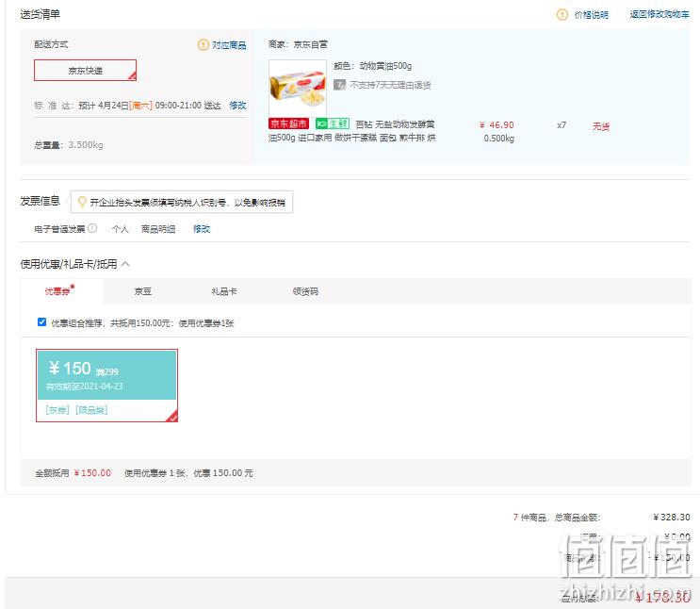
Task: Click the 总重量 3.500kg value
Action: pyautogui.click(x=86, y=145)
